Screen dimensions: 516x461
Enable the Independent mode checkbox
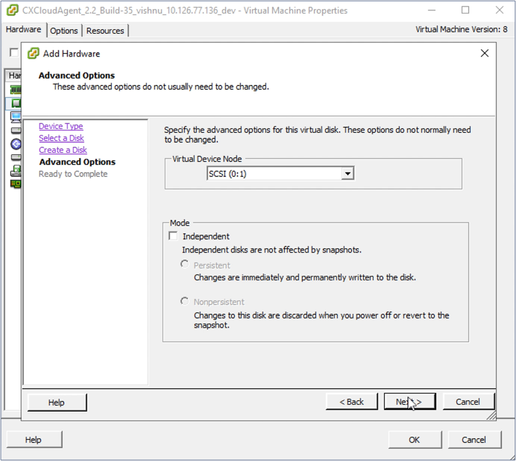point(173,236)
